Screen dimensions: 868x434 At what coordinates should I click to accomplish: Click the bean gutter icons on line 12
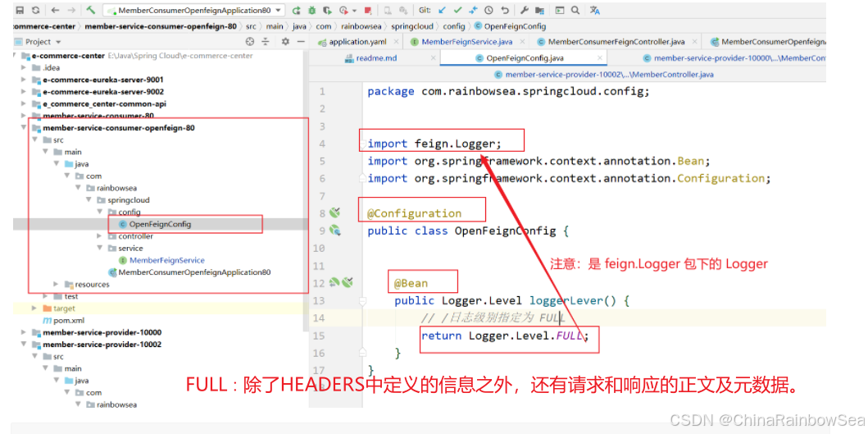pos(341,283)
